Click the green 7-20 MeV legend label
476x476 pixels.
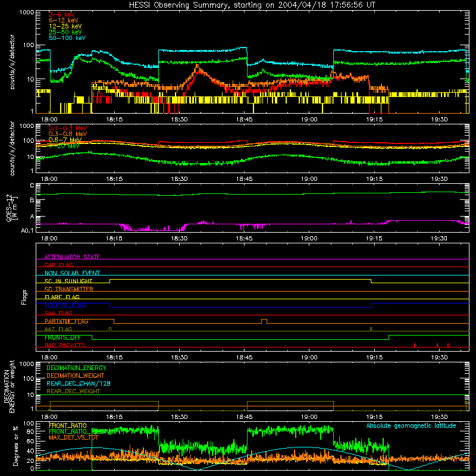64,146
